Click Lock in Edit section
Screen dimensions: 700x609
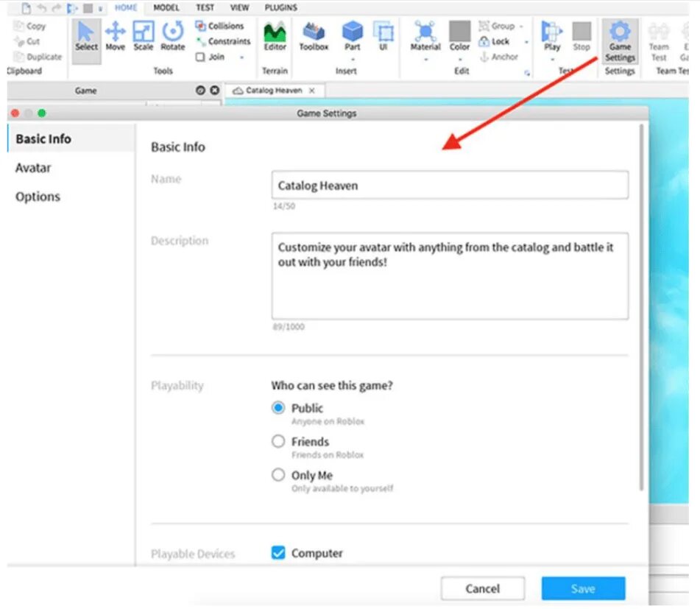[x=494, y=41]
